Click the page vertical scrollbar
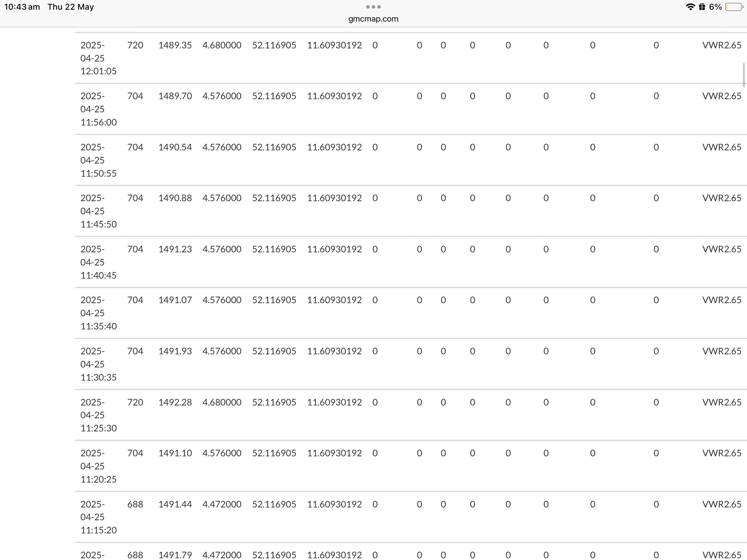Viewport: 747px width, 560px height. pos(744,75)
